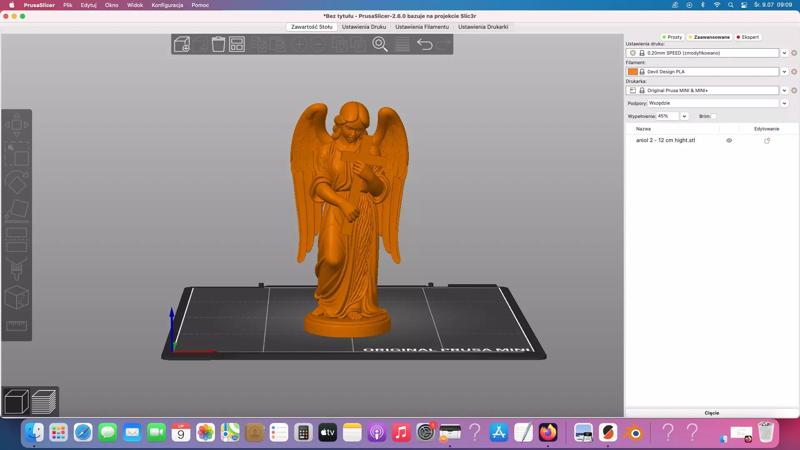Click the orange angel model on bed
Screen dimensions: 800x450
(x=349, y=219)
